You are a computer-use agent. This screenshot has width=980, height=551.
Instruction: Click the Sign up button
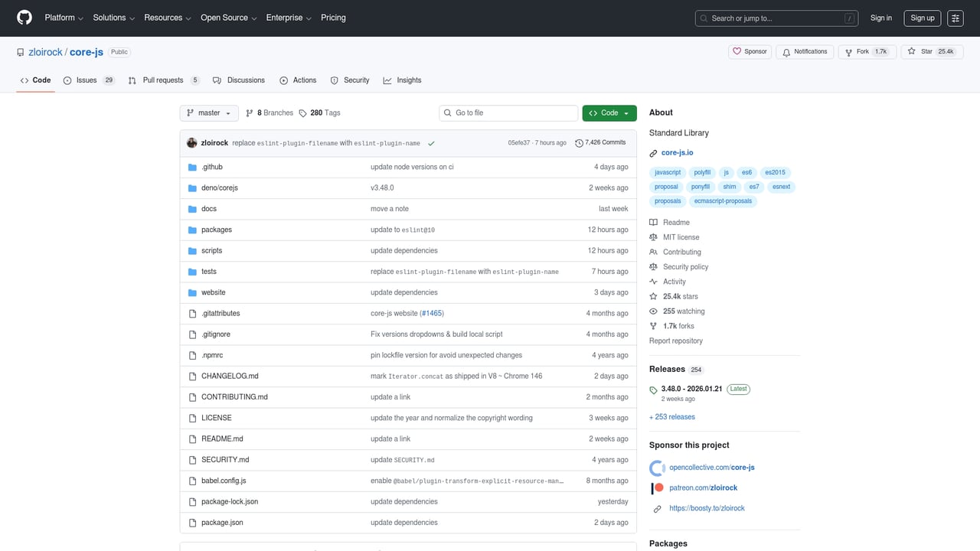coord(922,18)
